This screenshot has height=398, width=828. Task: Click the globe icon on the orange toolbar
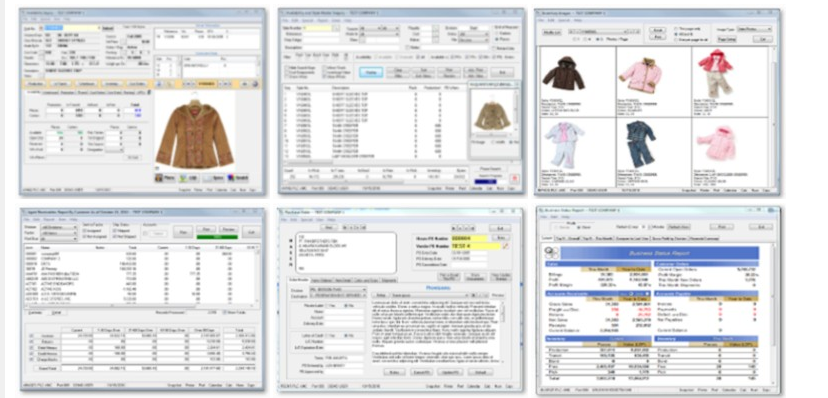[256, 83]
